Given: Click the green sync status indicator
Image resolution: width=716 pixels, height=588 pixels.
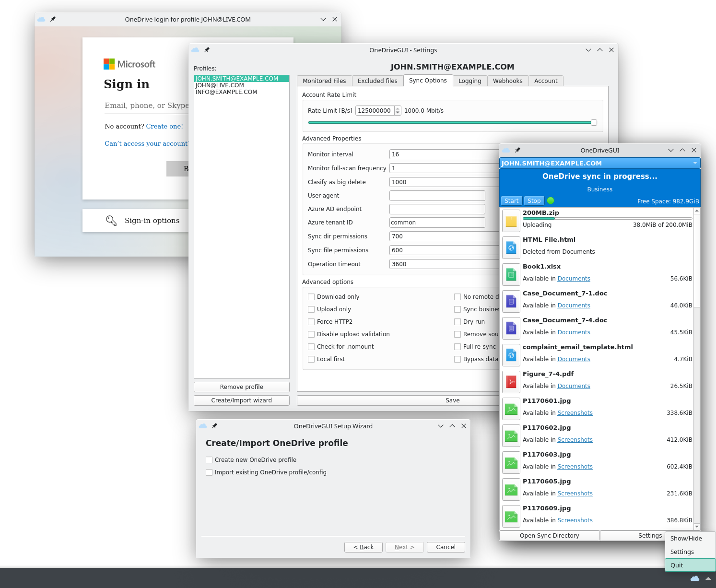Looking at the screenshot, I should click(551, 200).
